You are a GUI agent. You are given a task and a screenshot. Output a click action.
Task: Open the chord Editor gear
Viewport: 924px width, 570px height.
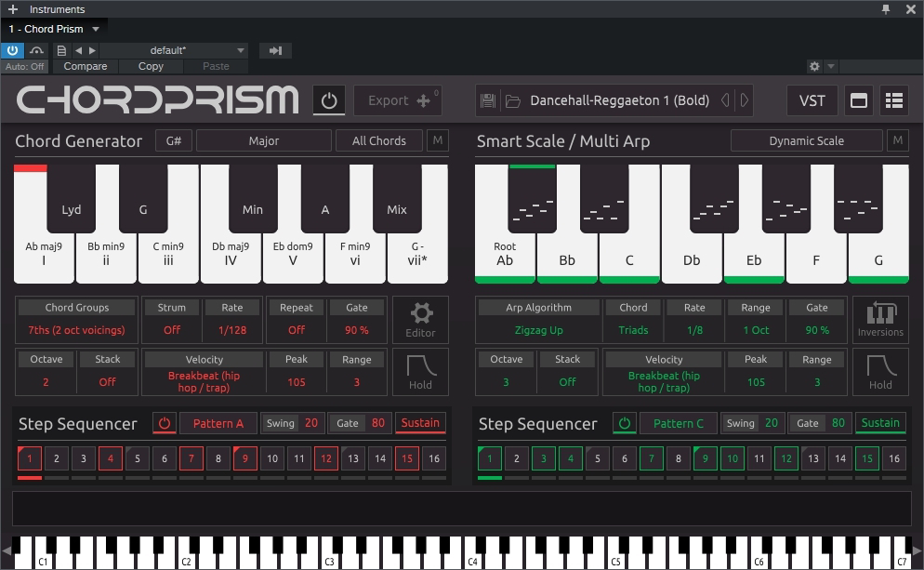click(421, 320)
